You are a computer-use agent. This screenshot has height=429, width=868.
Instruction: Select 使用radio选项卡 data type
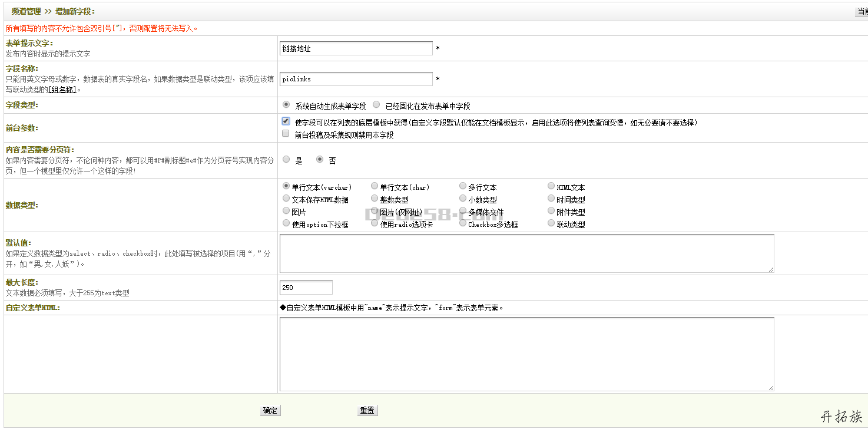(375, 223)
